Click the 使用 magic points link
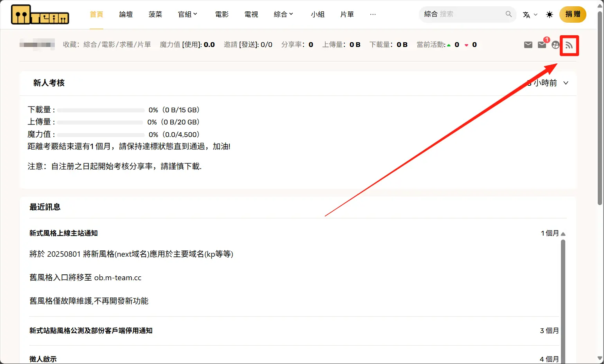Viewport: 604px width, 364px height. point(192,45)
